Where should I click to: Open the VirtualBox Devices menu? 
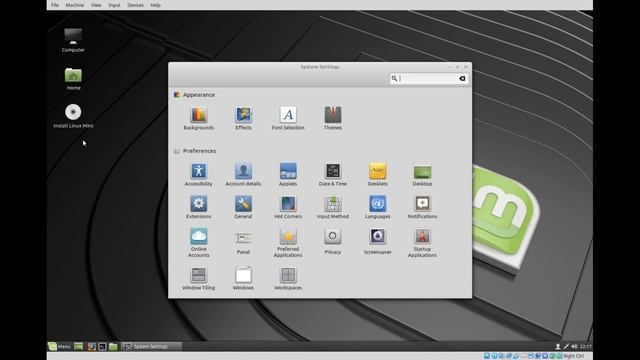tap(136, 5)
